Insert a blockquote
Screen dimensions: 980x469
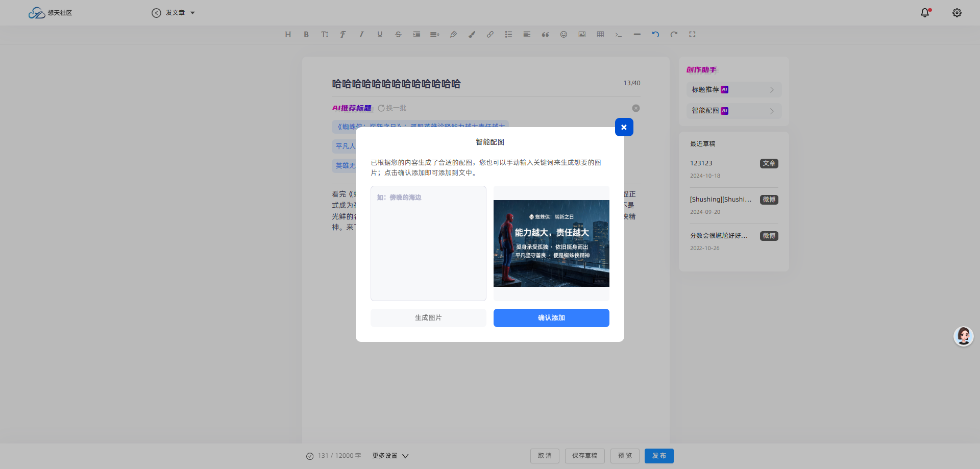[x=545, y=34]
